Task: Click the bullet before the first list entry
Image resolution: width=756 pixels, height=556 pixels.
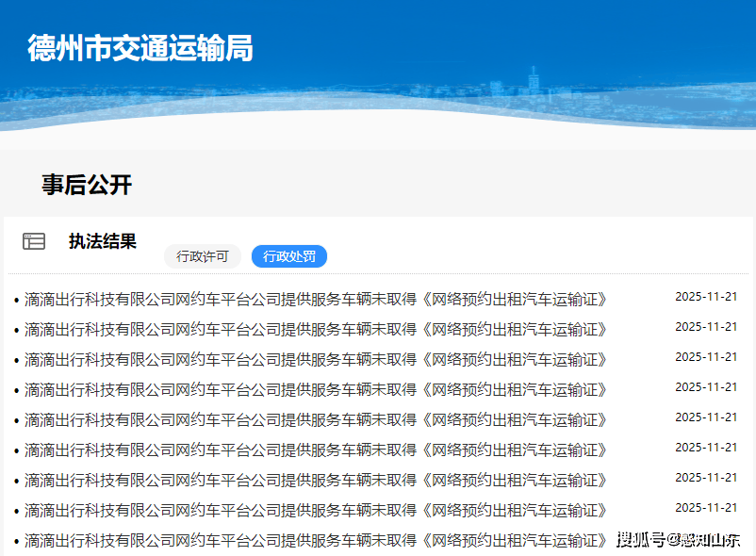Action: point(17,301)
